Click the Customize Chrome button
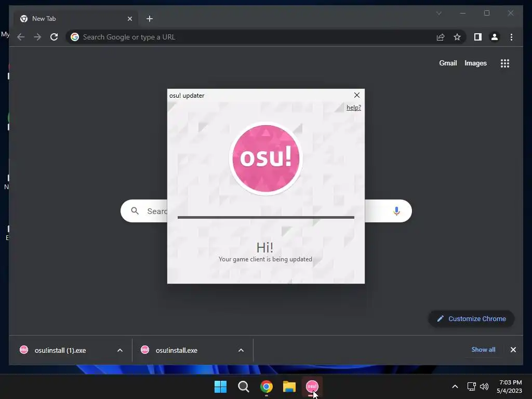Viewport: 532px width, 399px height. coord(471,318)
